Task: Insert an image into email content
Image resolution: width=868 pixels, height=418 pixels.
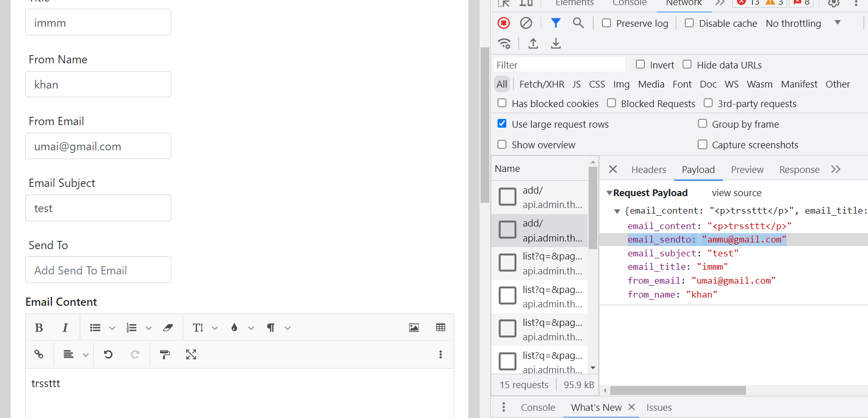Action: coord(414,328)
